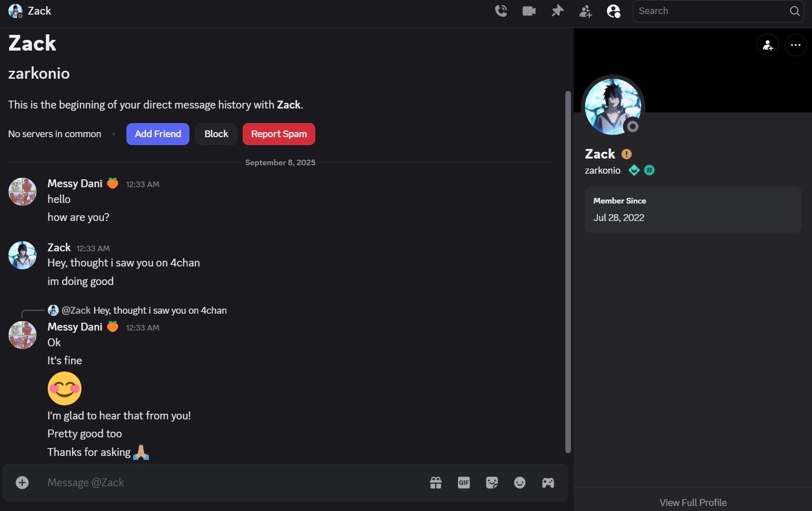Screen dimensions: 812x511
Task: Click Zack's small avatar in the header
Action: click(16, 11)
